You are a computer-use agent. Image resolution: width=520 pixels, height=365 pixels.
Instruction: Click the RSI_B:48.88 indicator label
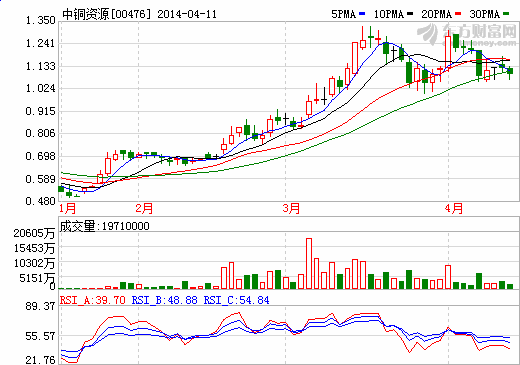click(x=165, y=300)
